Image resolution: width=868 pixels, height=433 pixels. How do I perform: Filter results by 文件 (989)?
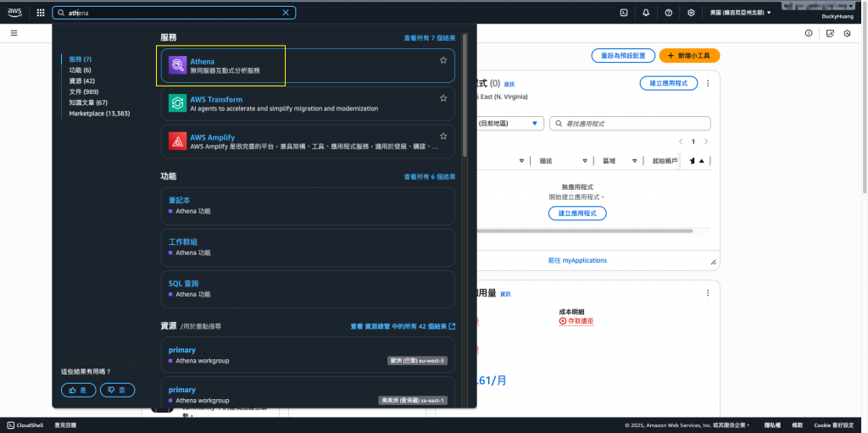84,92
